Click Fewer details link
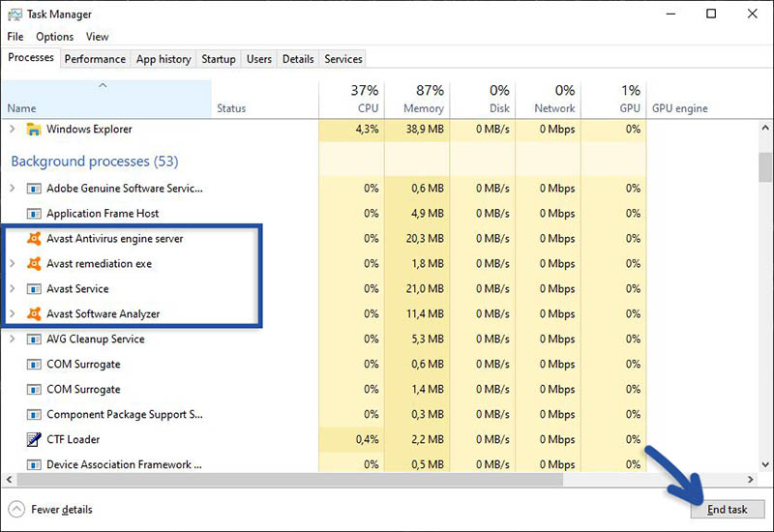 [x=62, y=510]
